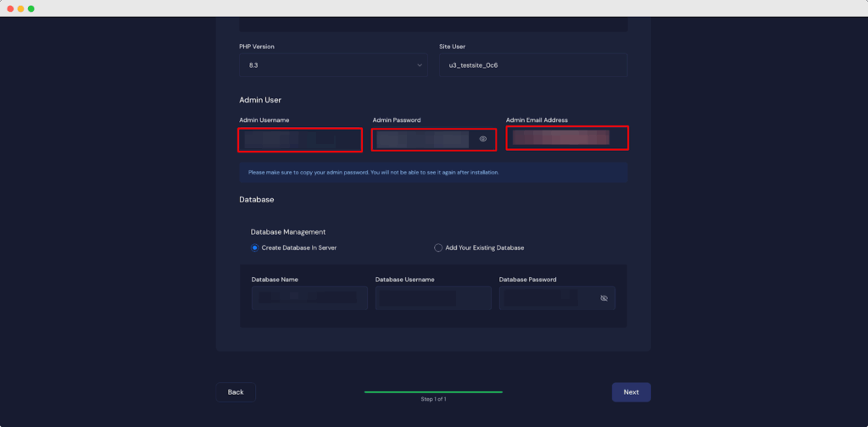Minimize window using the yellow button

pyautogui.click(x=19, y=8)
